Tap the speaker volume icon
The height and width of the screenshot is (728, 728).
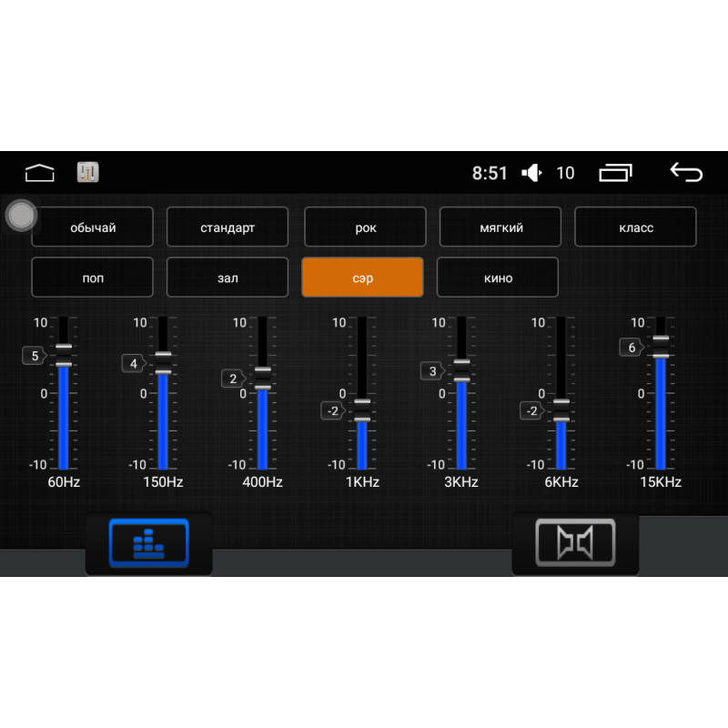[531, 173]
